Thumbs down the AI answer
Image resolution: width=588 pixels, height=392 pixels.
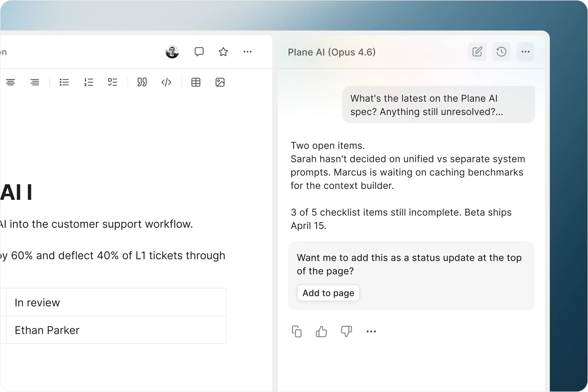coord(346,331)
